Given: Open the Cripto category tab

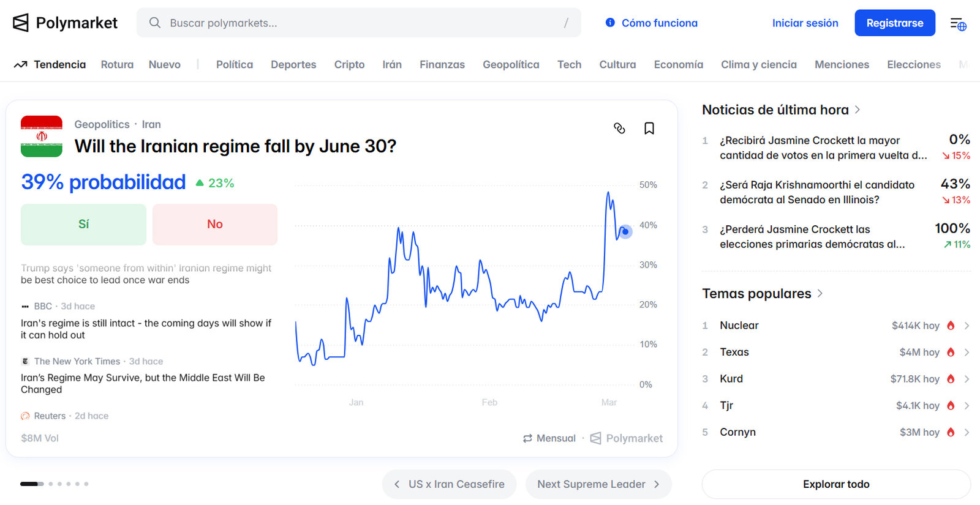Looking at the screenshot, I should [349, 64].
